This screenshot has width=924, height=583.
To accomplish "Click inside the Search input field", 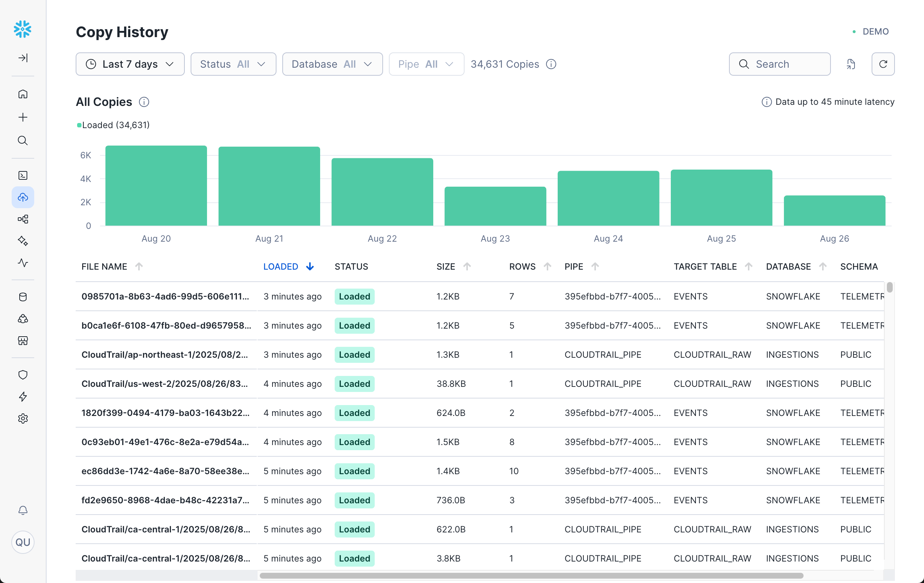I will coord(780,64).
